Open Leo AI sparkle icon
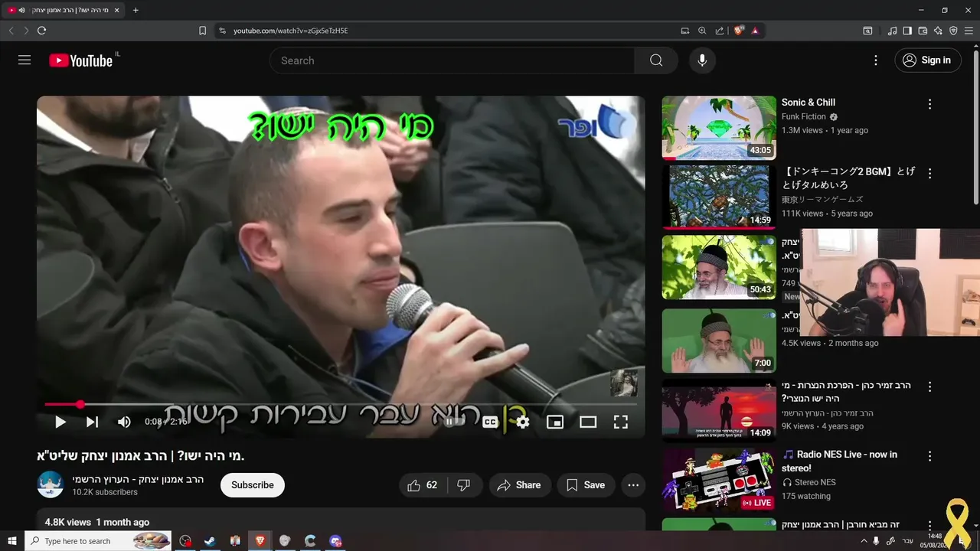 (938, 31)
